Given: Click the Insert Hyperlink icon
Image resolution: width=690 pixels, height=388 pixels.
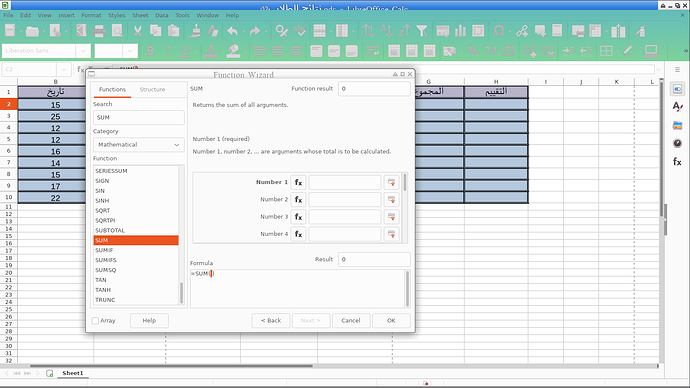Looking at the screenshot, I should click(x=522, y=31).
